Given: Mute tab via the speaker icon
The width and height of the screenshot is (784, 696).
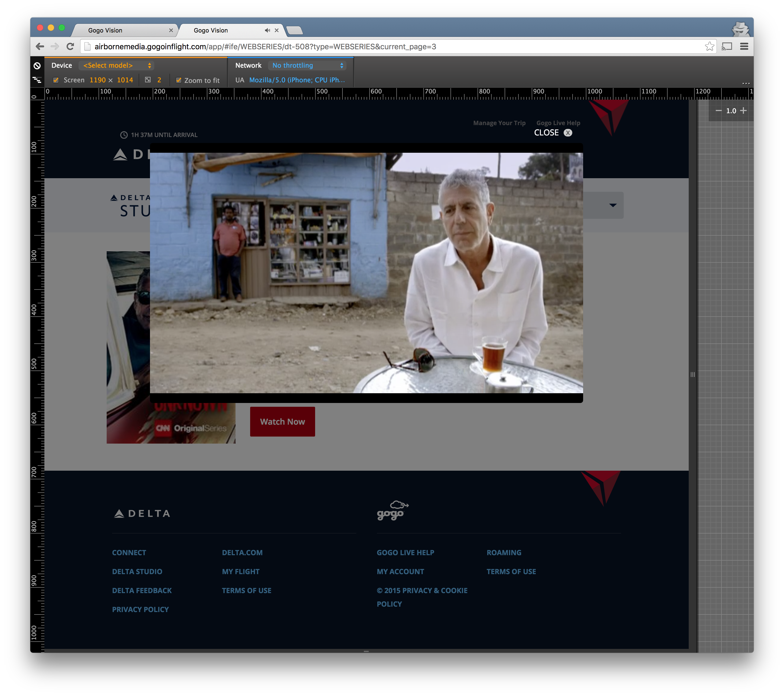Looking at the screenshot, I should tap(267, 30).
